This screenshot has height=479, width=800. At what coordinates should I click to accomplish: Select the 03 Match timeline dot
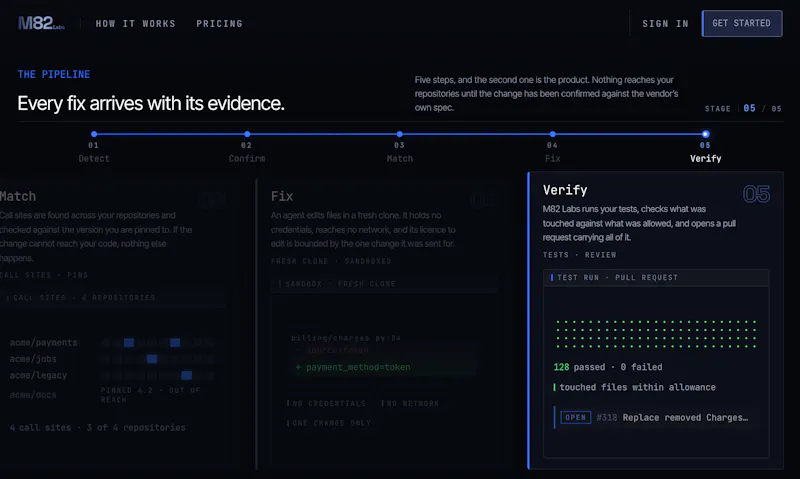tap(399, 134)
